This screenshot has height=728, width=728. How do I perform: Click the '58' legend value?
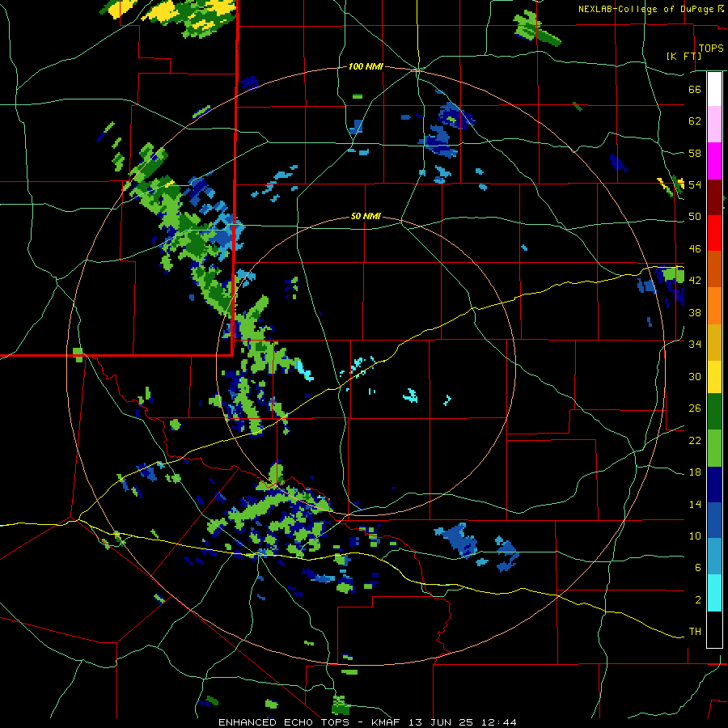[695, 153]
